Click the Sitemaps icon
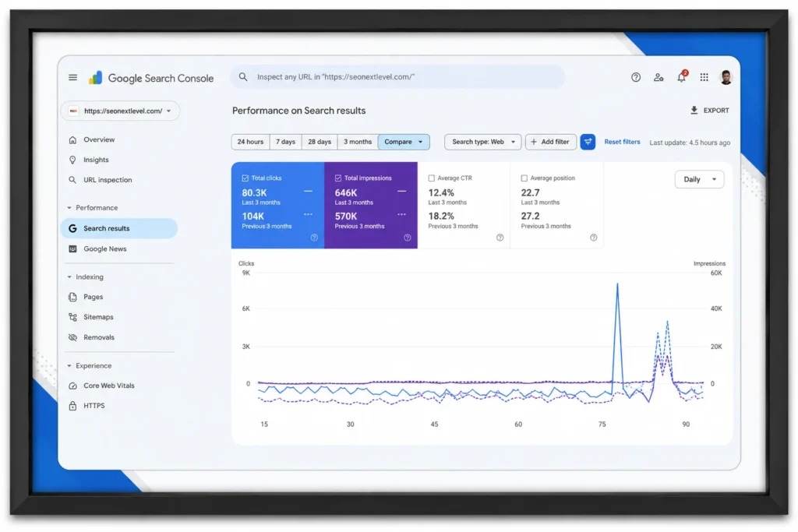The height and width of the screenshot is (532, 798). (x=72, y=317)
